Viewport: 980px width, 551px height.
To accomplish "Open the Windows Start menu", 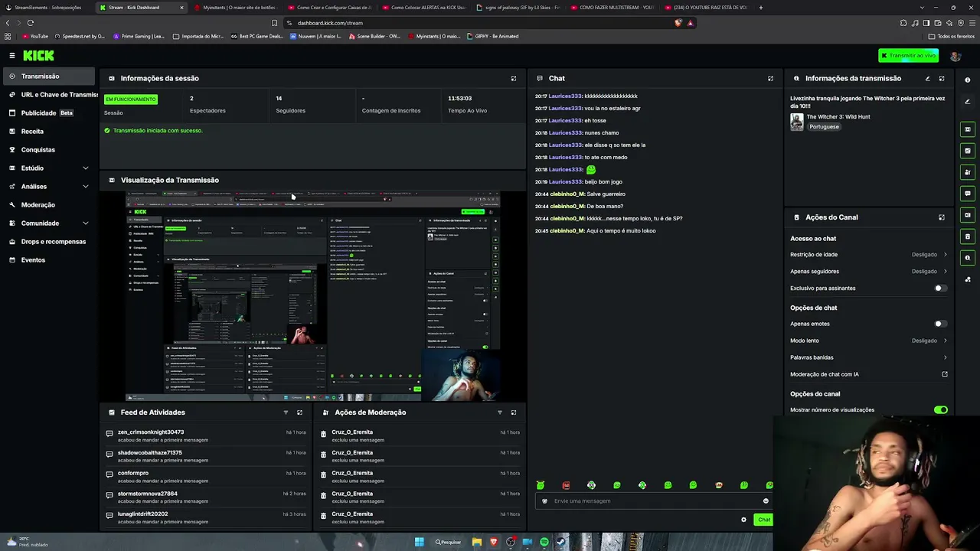I will point(419,542).
